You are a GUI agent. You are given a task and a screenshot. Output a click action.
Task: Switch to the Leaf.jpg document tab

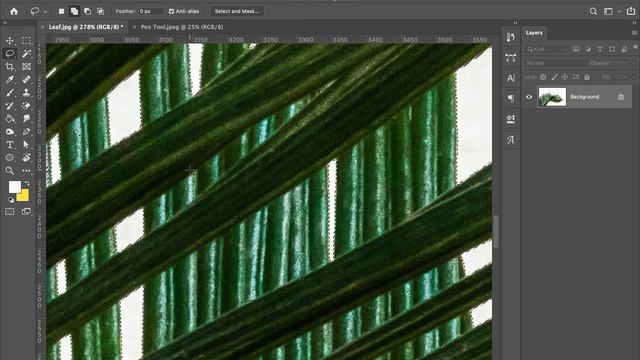[x=86, y=27]
